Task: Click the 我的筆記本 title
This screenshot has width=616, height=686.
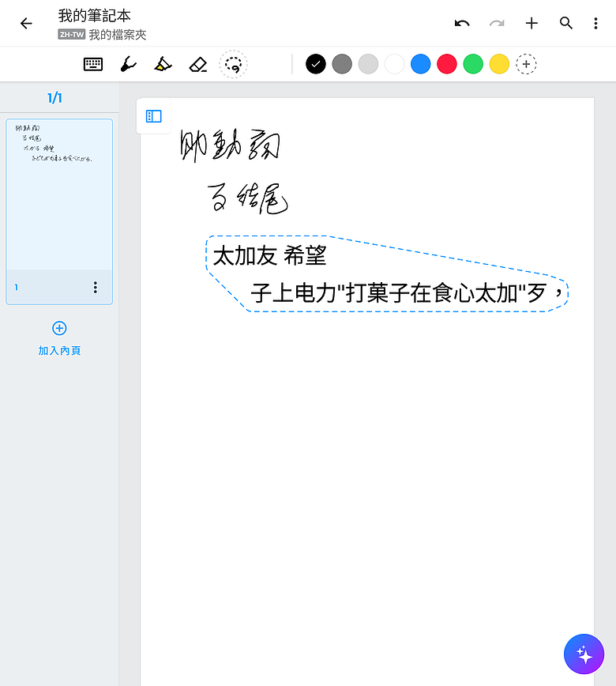Action: click(95, 16)
